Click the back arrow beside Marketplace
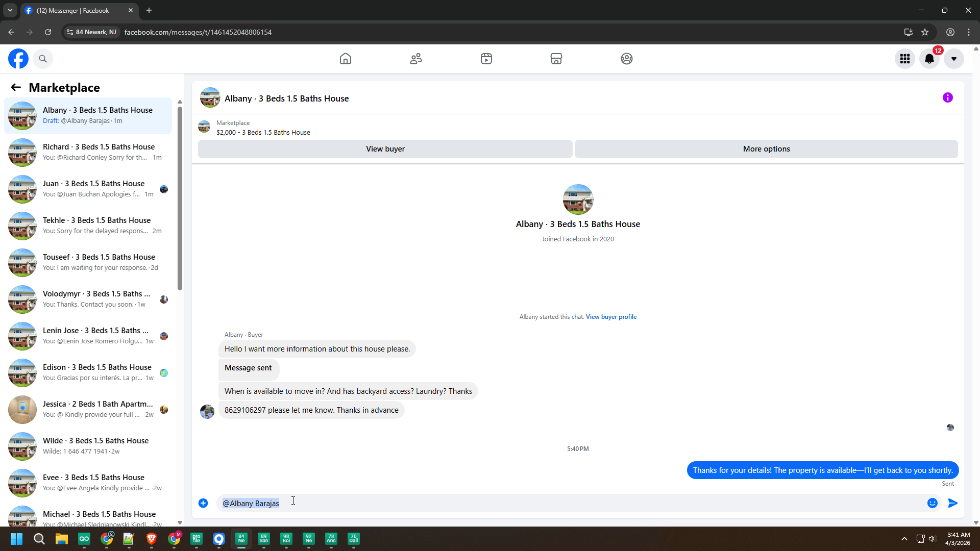This screenshot has width=980, height=551. pyautogui.click(x=16, y=87)
